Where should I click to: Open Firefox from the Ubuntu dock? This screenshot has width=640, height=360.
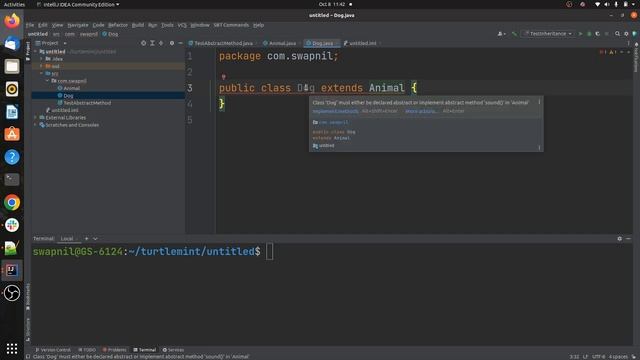(x=12, y=20)
